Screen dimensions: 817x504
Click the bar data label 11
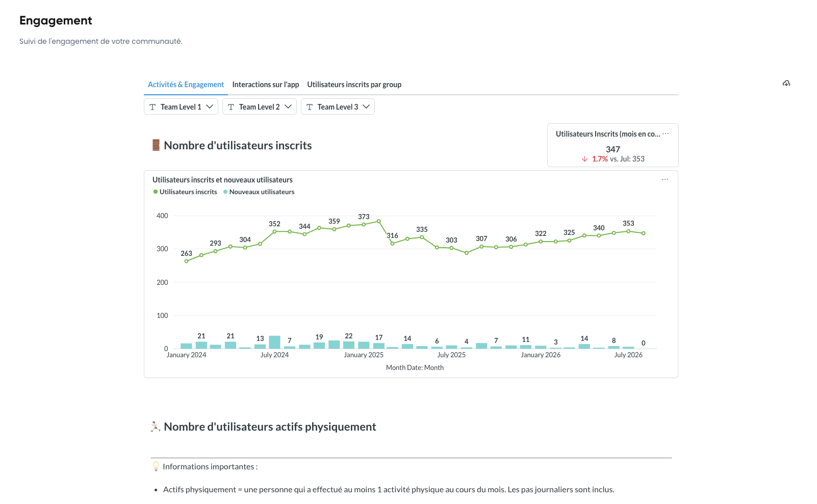coord(526,339)
